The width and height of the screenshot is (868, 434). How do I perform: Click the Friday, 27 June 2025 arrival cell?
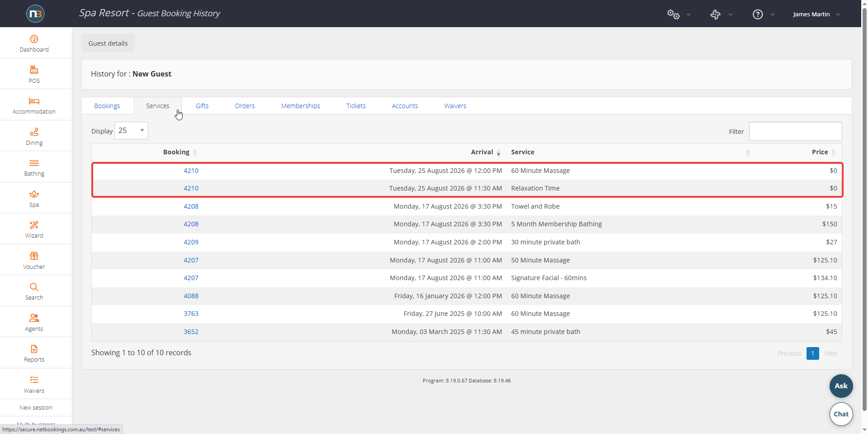(453, 314)
